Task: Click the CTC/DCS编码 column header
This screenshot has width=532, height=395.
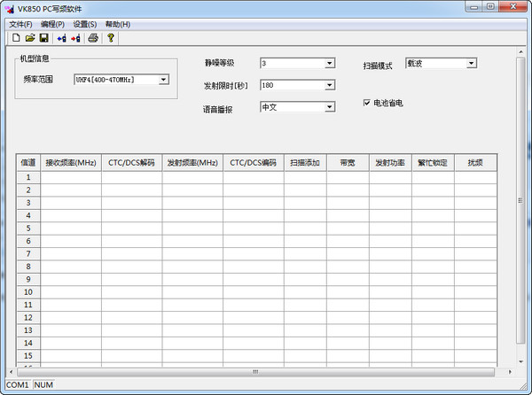Action: 254,163
